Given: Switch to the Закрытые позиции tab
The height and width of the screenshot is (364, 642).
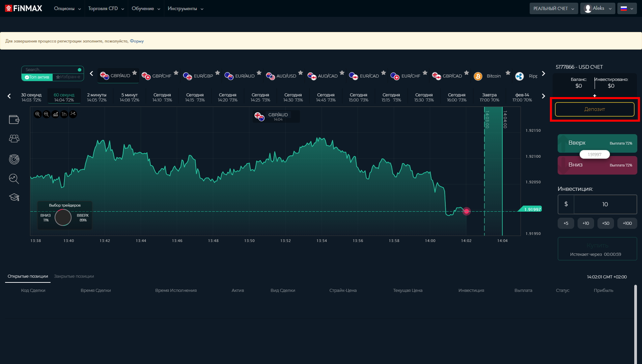Looking at the screenshot, I should click(74, 276).
